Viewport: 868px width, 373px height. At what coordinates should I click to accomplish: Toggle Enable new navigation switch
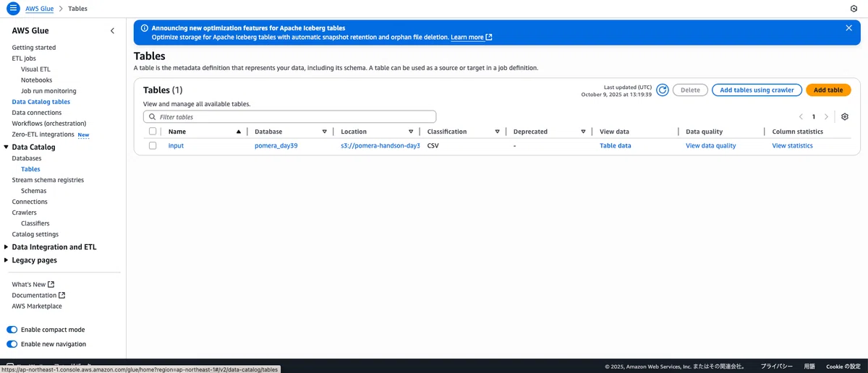pos(12,344)
